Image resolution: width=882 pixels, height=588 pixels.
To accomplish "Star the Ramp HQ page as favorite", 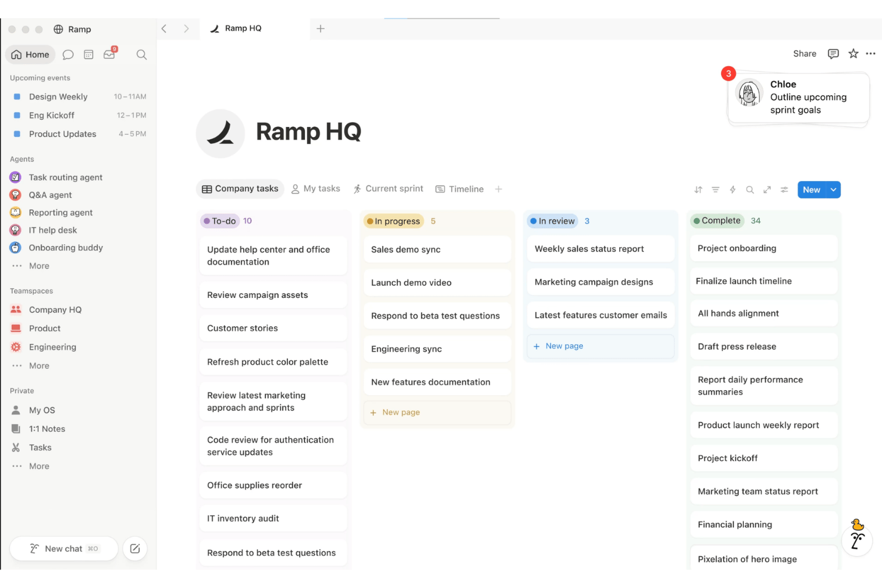I will click(853, 54).
